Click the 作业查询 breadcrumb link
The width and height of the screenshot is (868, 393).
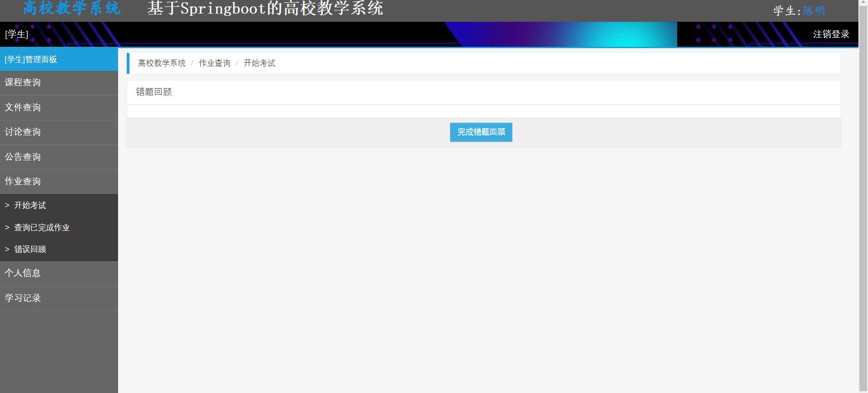[x=214, y=63]
